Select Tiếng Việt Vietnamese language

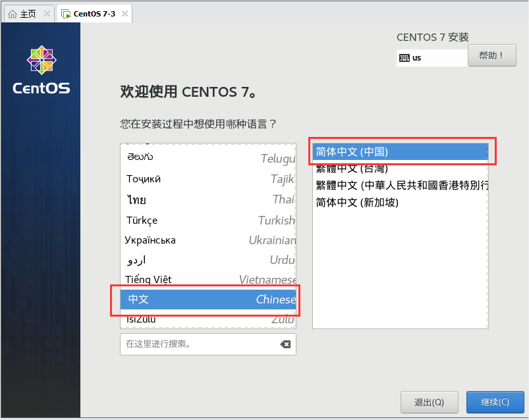208,279
